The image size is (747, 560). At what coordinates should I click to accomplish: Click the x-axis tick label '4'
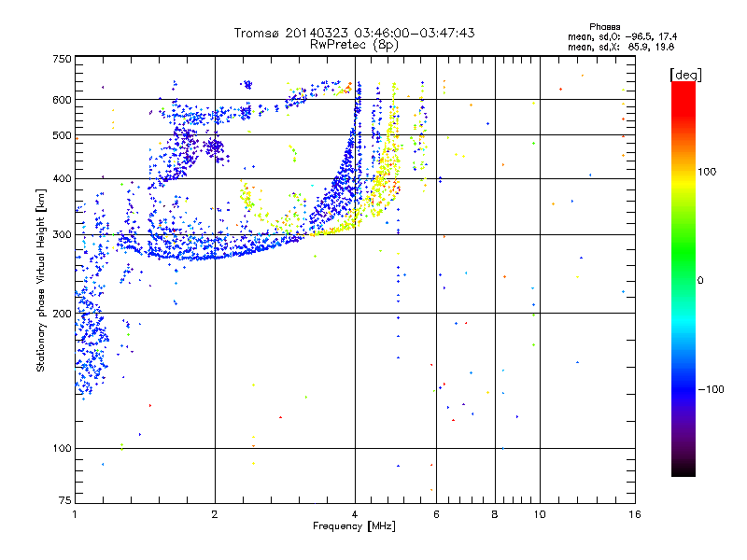355,514
